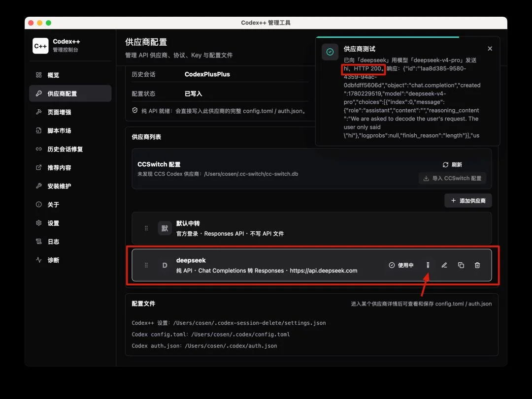Click the 使用中 status on deepseek
Viewport: 532px width, 399px height.
[401, 265]
